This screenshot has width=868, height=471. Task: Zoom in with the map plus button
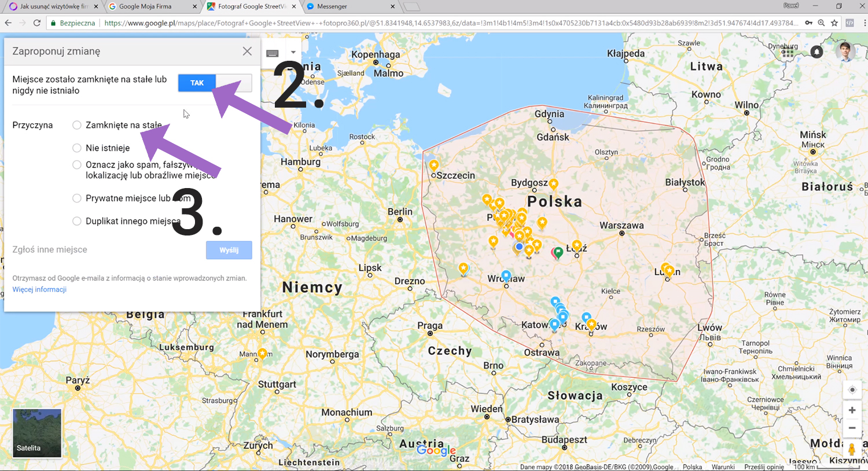[x=852, y=410]
